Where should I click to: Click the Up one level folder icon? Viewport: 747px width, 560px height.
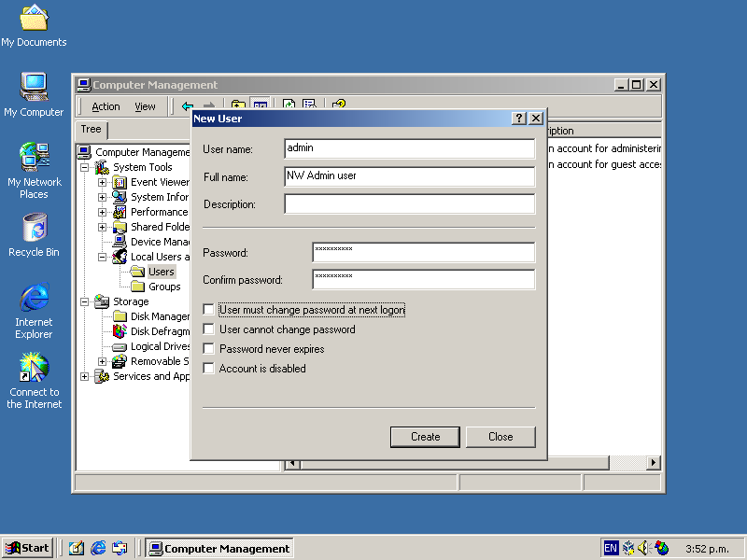(238, 105)
